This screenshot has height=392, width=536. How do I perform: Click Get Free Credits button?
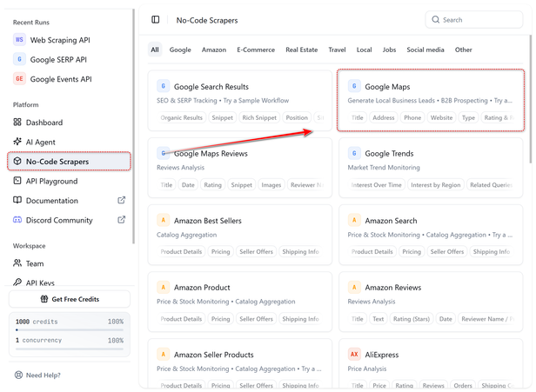point(70,299)
